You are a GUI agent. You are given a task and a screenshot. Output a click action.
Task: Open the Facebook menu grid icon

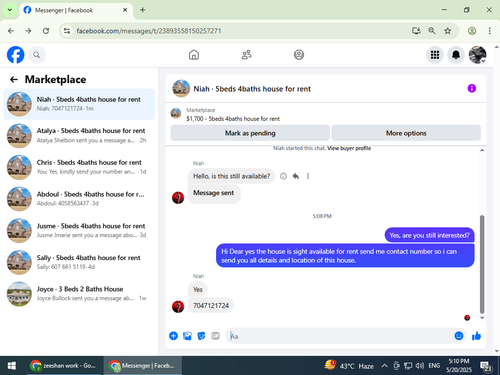[x=435, y=55]
